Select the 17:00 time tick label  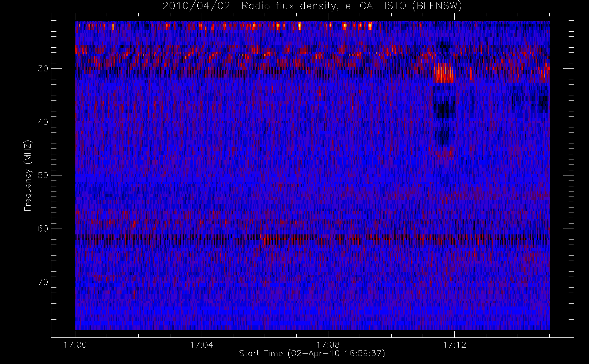(x=75, y=345)
